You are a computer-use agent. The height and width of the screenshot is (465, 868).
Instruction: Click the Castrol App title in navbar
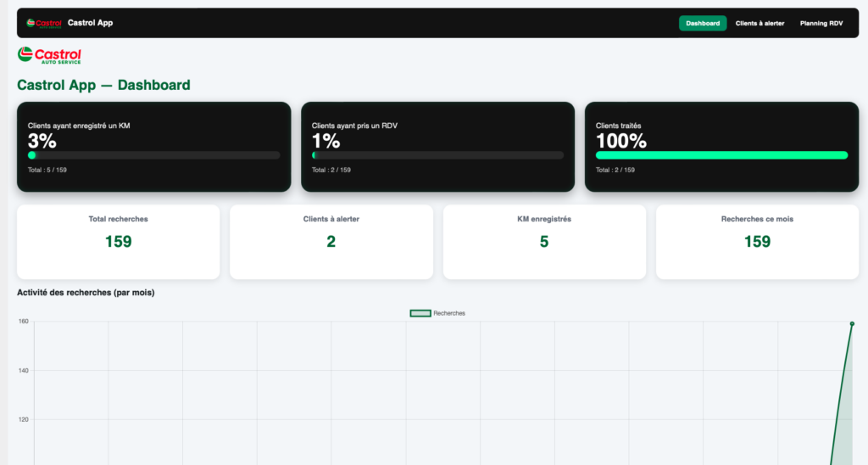[x=90, y=23]
